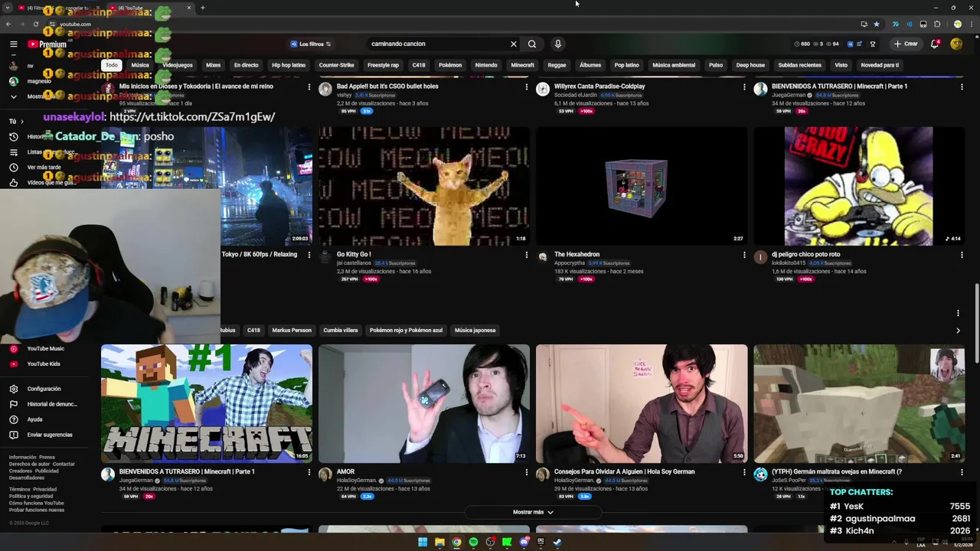Select the Videojuegos filter chip
Screen dimensions: 980x551
point(178,65)
